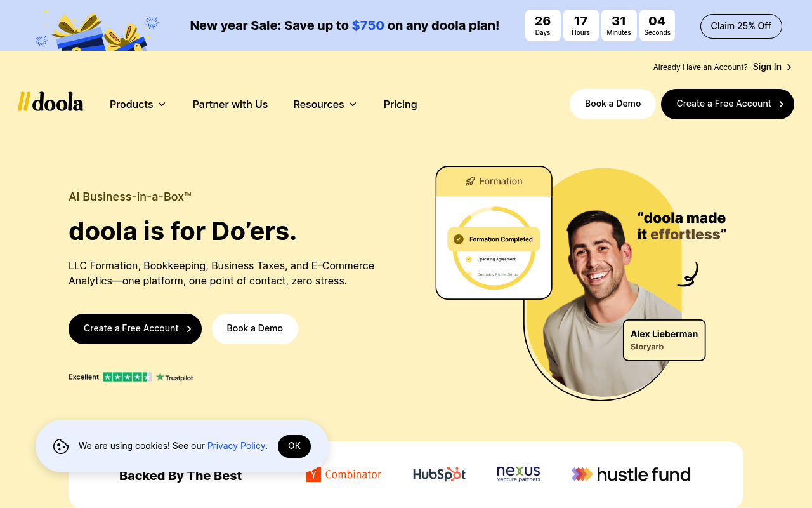Screen dimensions: 812x508
Task: Click the Trustpilot star rating
Action: [127, 377]
